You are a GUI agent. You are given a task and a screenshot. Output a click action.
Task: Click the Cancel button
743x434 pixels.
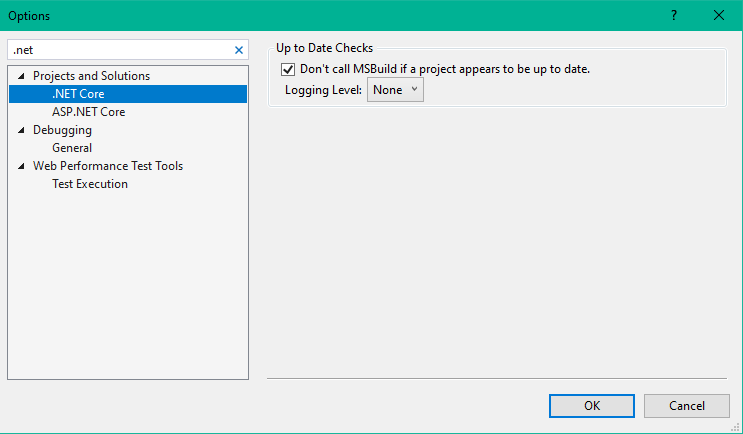click(686, 405)
